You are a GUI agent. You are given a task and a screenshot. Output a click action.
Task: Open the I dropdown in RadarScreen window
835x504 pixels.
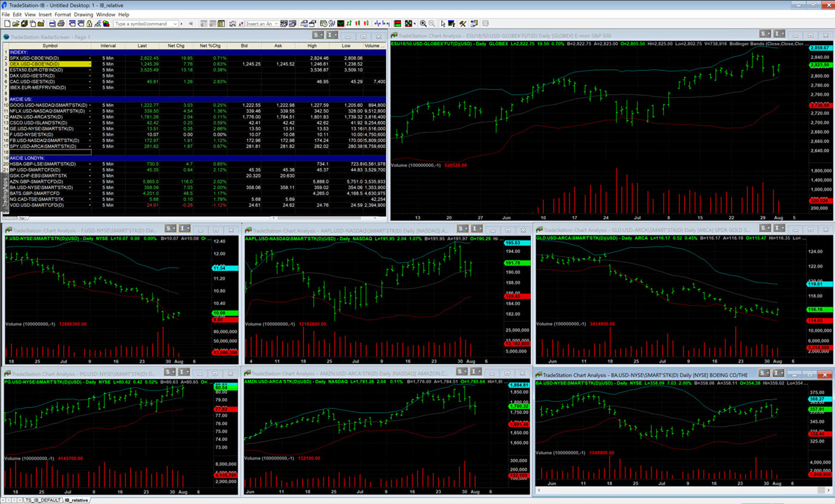point(333,36)
